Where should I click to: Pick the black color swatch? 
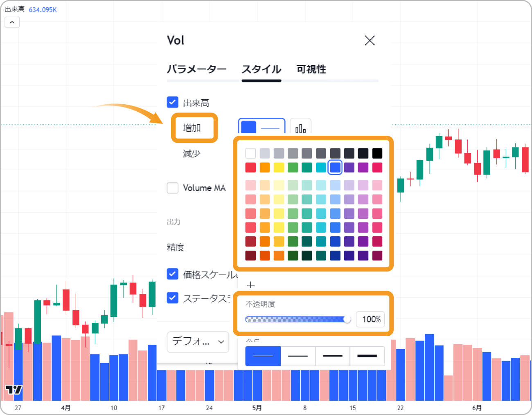coord(377,153)
